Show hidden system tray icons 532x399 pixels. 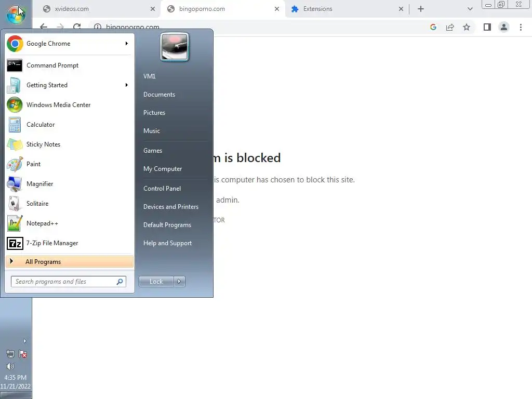tap(24, 341)
